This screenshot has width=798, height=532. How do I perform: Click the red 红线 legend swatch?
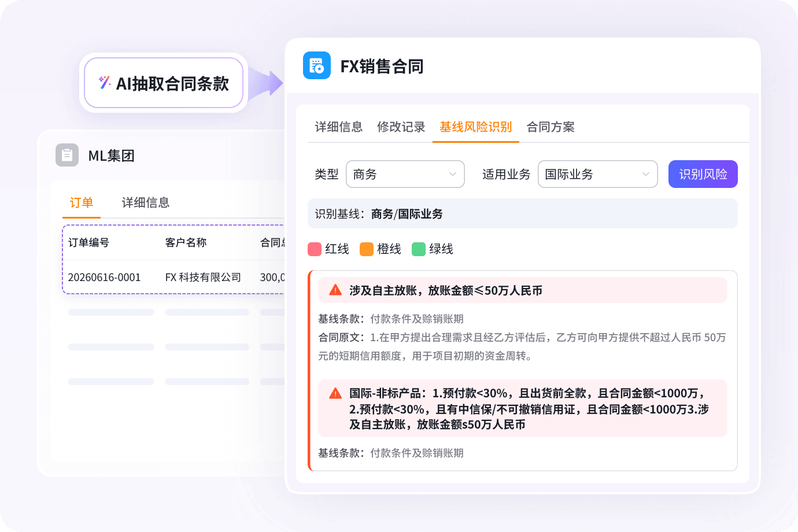(315, 249)
